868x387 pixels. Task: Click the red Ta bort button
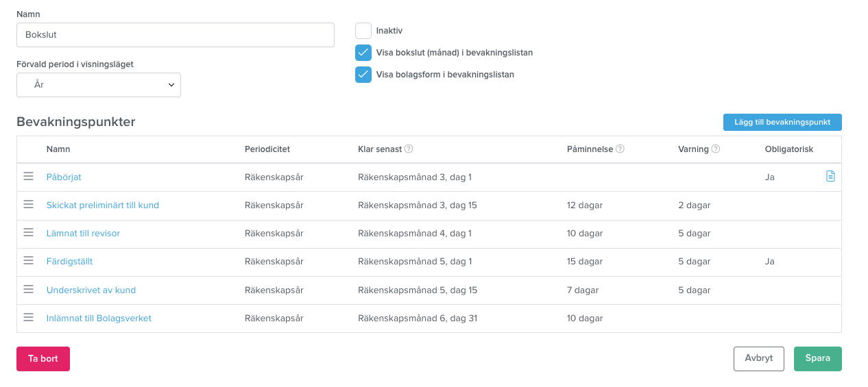[43, 359]
